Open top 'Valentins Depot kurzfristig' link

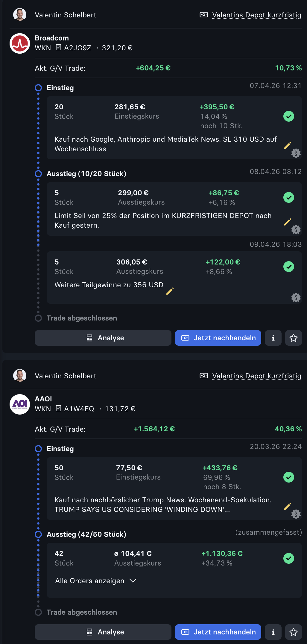(256, 15)
